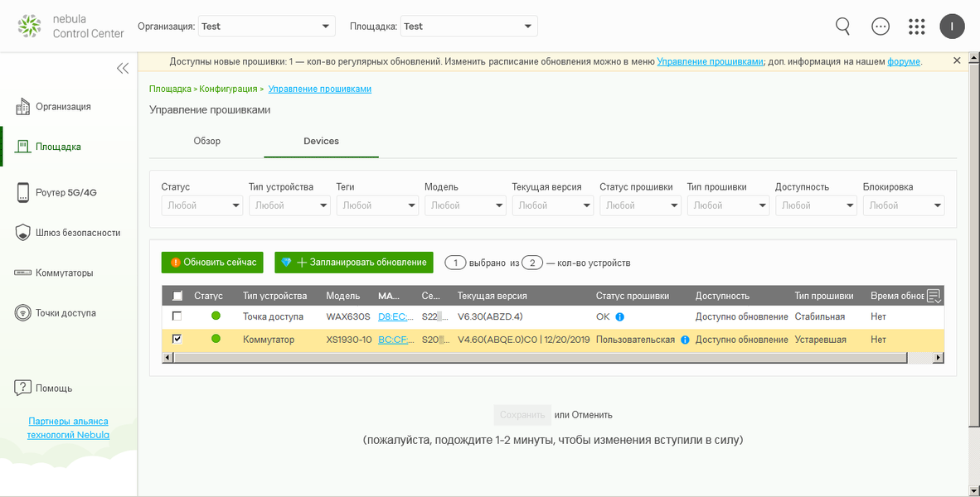Open the Тип прошивки filter dropdown

pyautogui.click(x=728, y=205)
